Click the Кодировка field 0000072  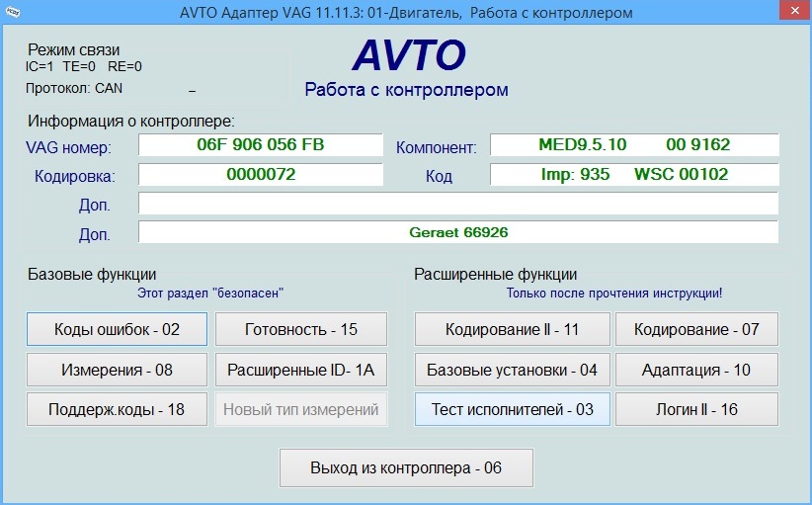[x=261, y=175]
